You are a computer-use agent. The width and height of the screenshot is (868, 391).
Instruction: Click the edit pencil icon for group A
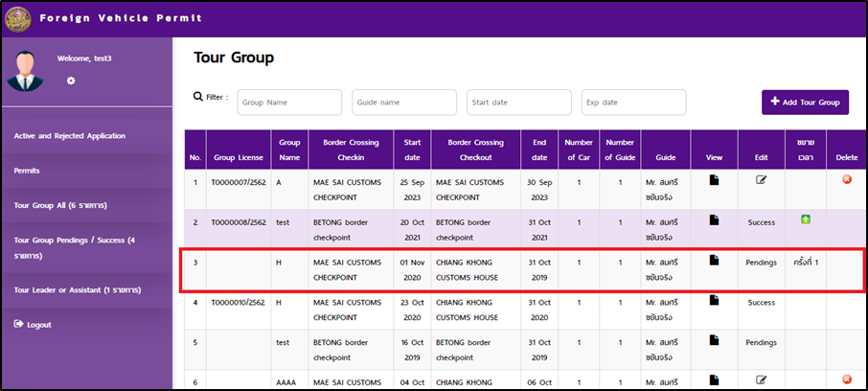coord(761,179)
